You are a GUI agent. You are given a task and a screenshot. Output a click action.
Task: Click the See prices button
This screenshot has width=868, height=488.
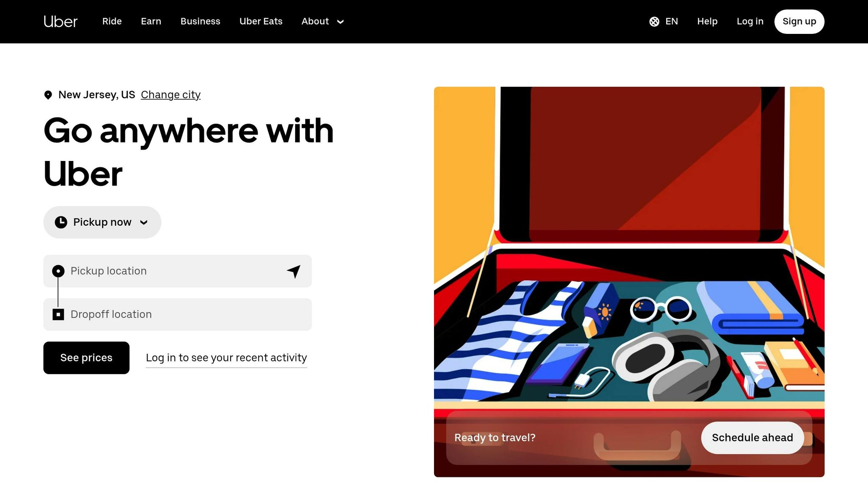pyautogui.click(x=86, y=358)
